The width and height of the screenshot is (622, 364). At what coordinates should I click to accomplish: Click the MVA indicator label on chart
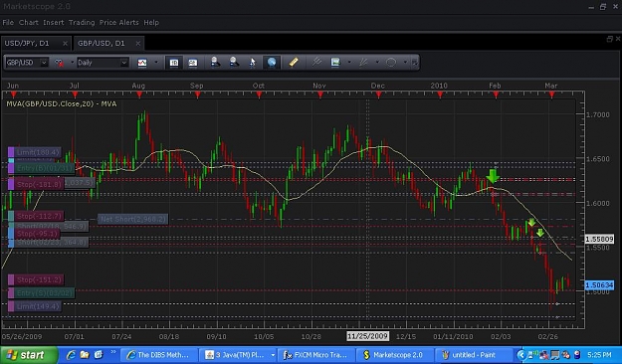(62, 103)
